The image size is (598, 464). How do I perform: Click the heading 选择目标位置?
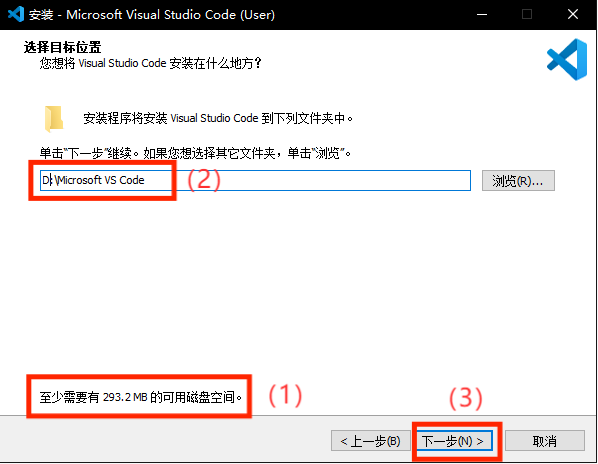(x=63, y=47)
